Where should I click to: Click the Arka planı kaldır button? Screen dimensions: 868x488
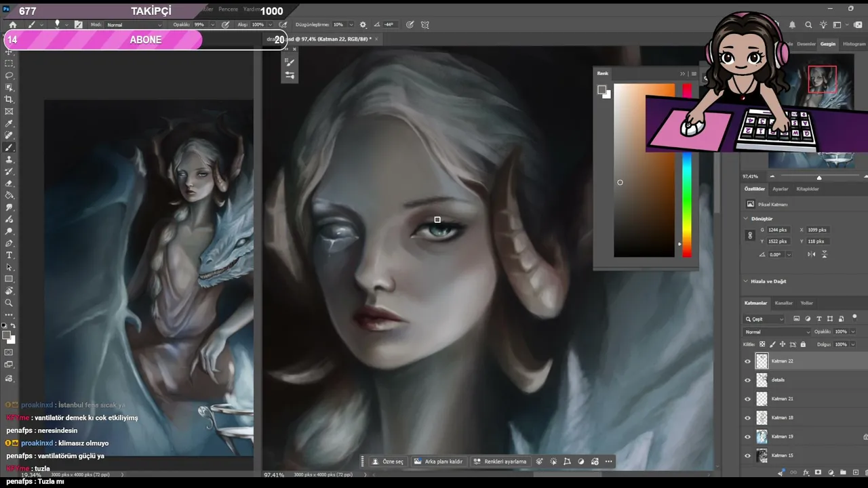[439, 462]
